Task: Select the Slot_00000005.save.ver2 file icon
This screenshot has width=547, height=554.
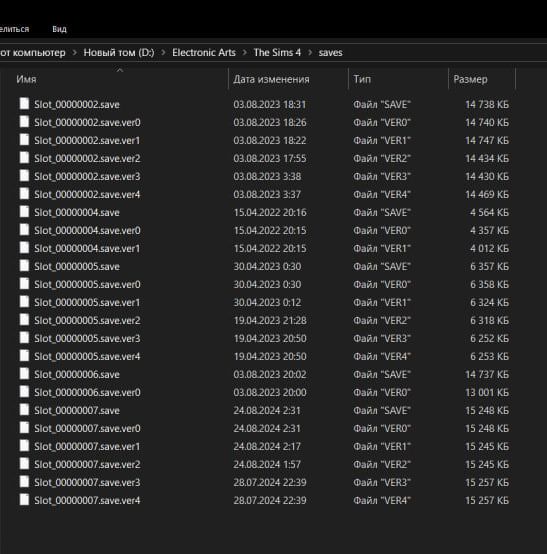Action: pyautogui.click(x=24, y=320)
